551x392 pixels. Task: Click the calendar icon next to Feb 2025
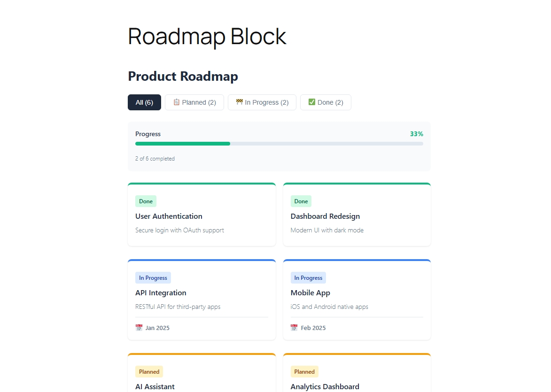(294, 328)
